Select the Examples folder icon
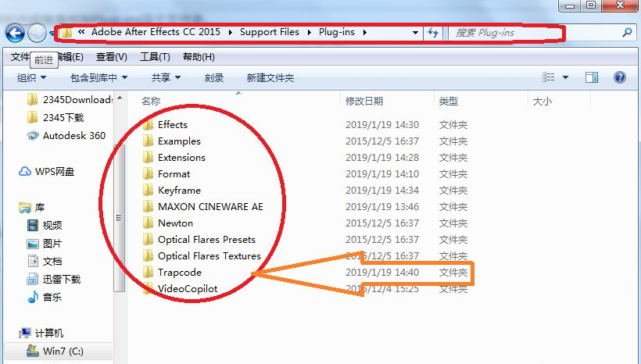Screen dimensions: 641x364 click(x=148, y=141)
